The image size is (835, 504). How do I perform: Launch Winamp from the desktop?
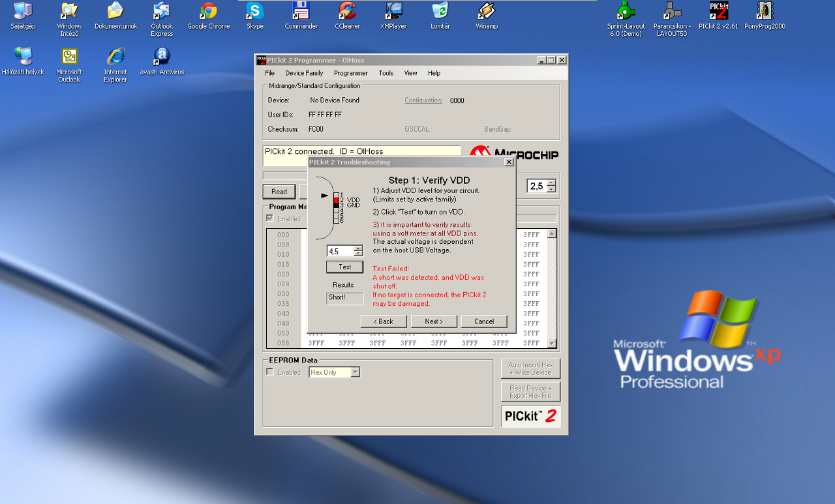487,16
